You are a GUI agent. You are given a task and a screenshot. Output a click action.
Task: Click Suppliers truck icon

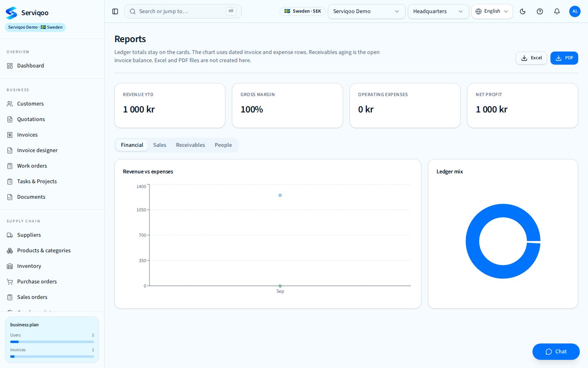[10, 235]
